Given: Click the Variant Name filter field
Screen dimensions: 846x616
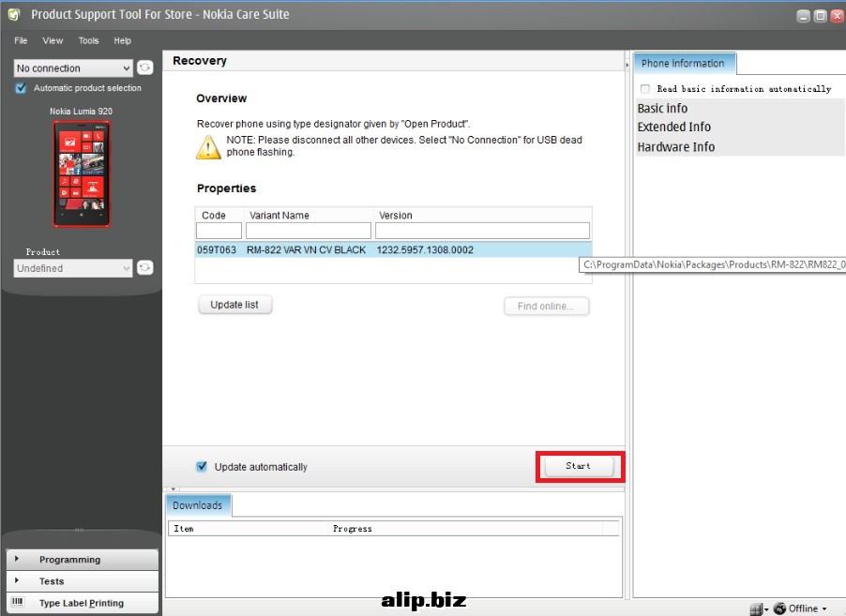Looking at the screenshot, I should (309, 231).
